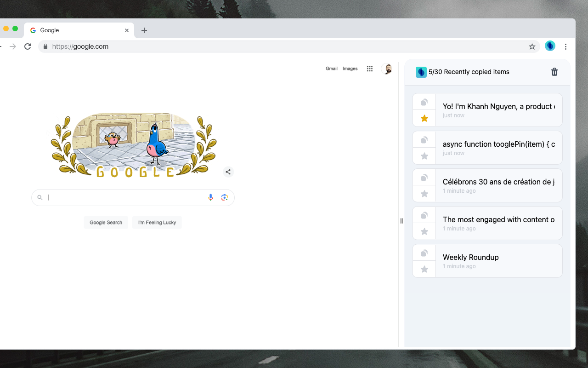Pin the async function tooglePin snippet
Screen dimensions: 588x368
point(424,155)
